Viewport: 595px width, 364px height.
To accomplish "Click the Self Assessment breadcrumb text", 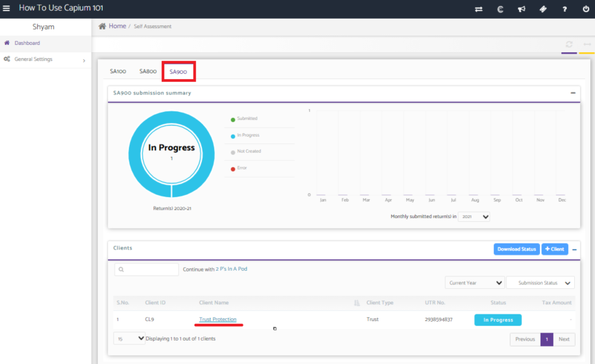I will (152, 27).
